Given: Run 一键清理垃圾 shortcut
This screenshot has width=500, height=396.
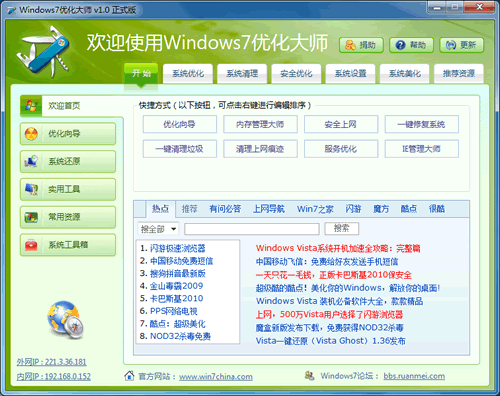Looking at the screenshot, I should pos(180,149).
